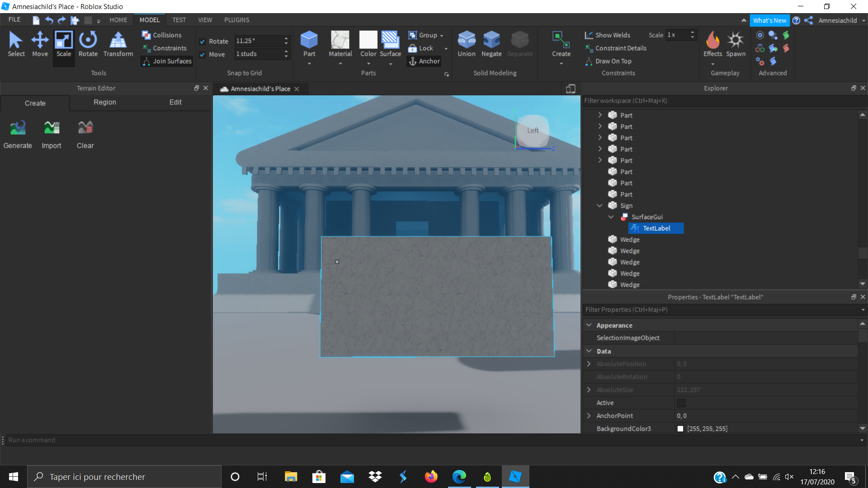Toggle Draw On Top
Image resolution: width=868 pixels, height=488 pixels.
608,61
